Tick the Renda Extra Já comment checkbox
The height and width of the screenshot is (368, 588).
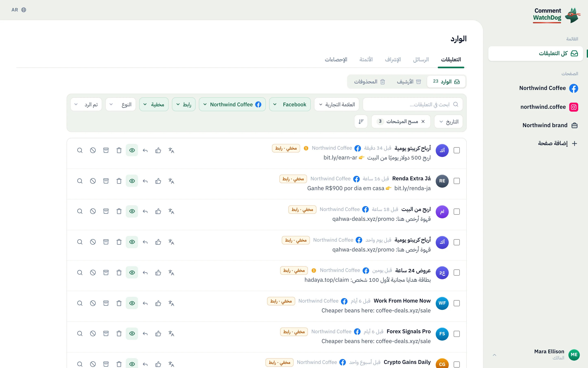tap(457, 181)
